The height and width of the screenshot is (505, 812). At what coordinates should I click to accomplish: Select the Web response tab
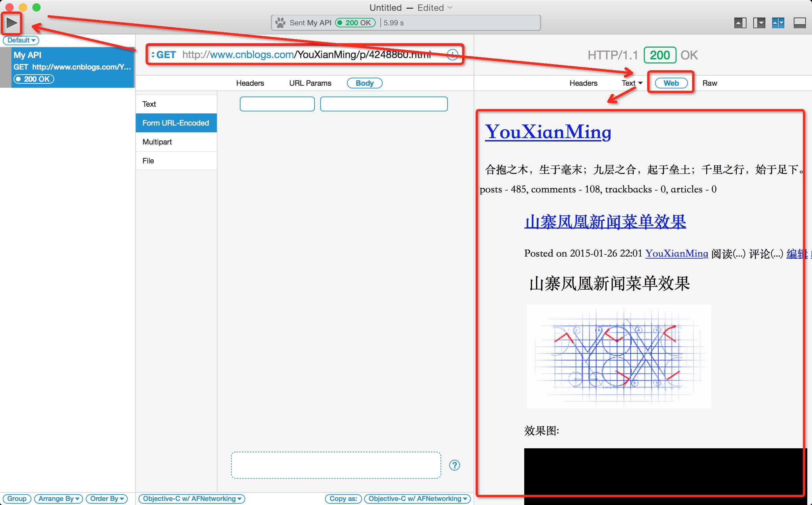pos(671,83)
